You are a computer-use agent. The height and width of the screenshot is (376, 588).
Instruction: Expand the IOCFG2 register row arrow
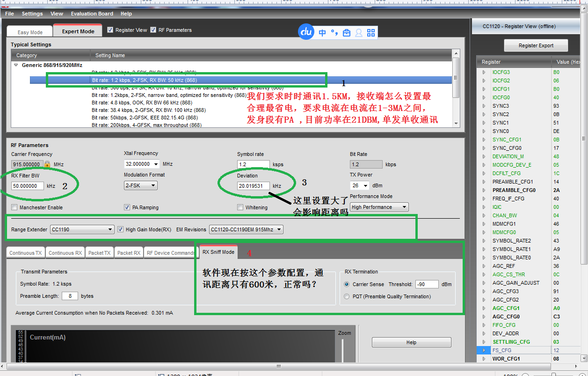pos(484,81)
